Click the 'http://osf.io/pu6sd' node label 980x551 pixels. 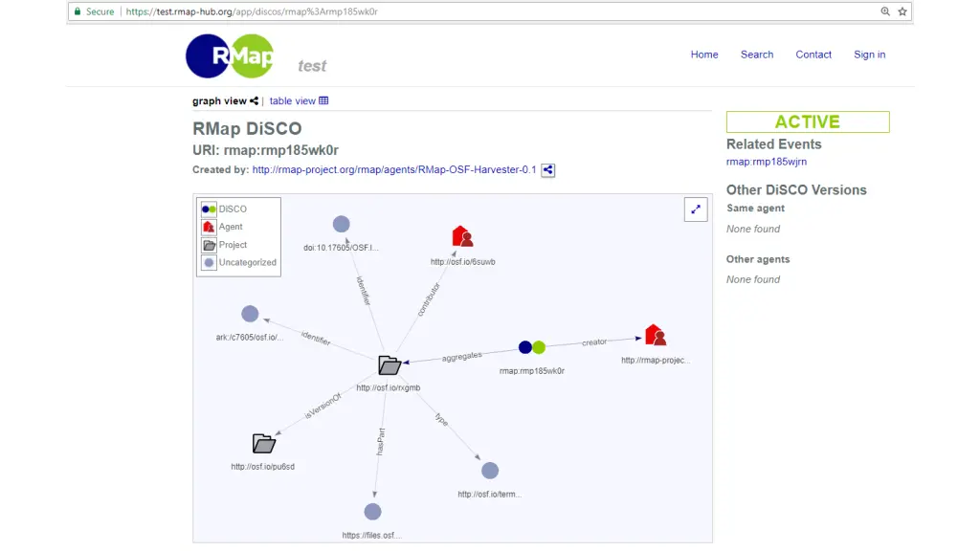(262, 467)
